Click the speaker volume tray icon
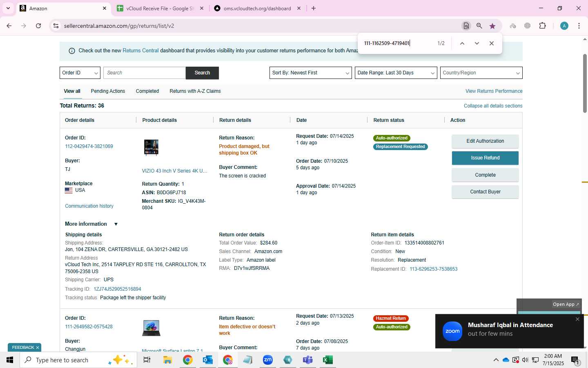 pyautogui.click(x=525, y=360)
